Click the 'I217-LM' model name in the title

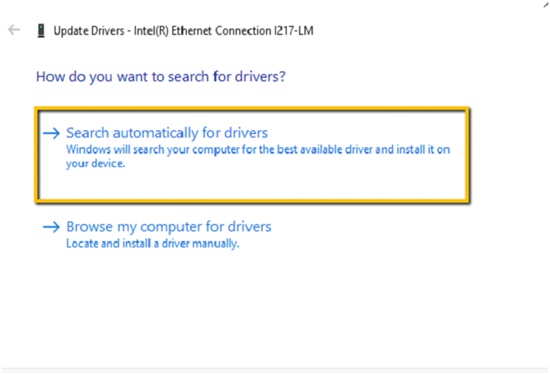pos(294,31)
